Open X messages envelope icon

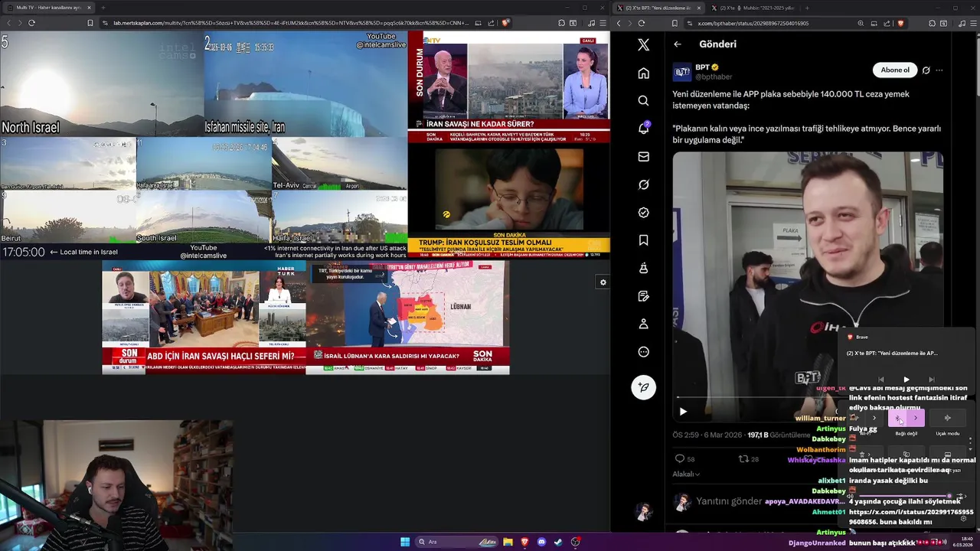click(x=643, y=157)
